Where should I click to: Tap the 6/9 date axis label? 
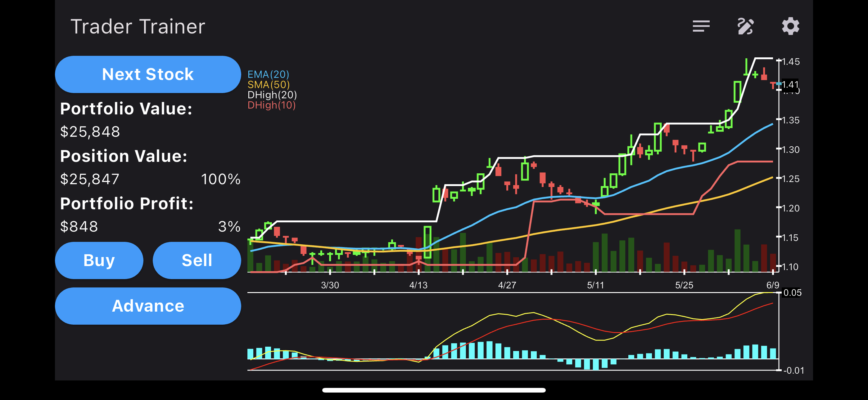point(772,285)
